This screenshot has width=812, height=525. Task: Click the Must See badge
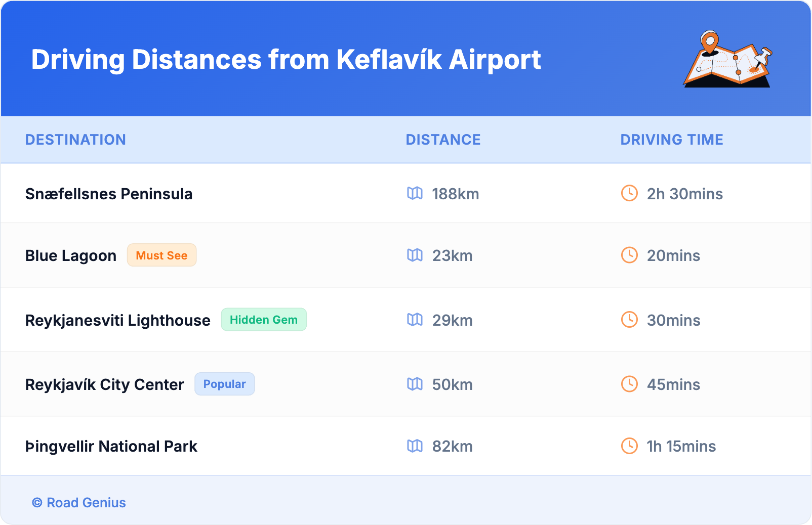click(161, 255)
